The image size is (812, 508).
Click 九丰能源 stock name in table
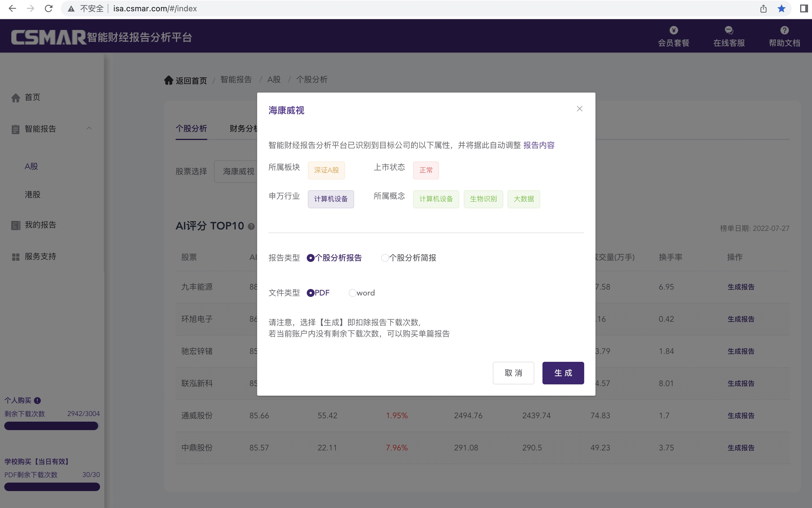point(197,287)
